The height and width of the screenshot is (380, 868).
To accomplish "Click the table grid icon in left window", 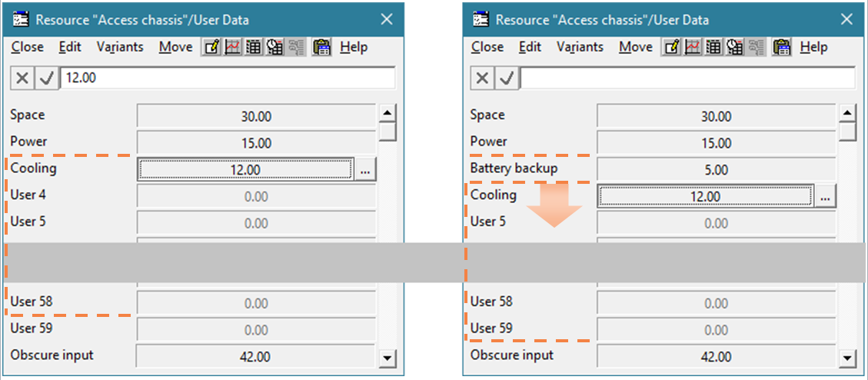I will click(254, 47).
